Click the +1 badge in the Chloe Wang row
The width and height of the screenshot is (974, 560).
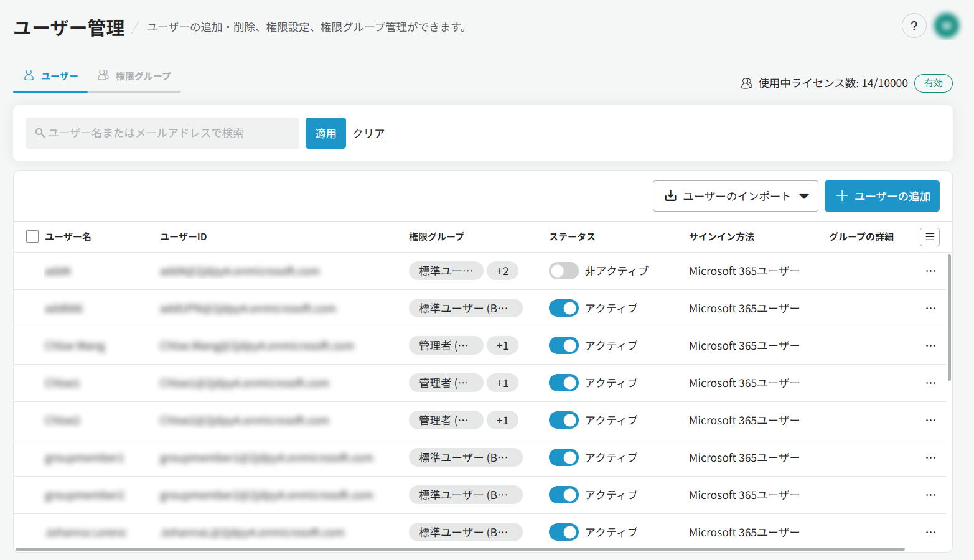pos(502,345)
